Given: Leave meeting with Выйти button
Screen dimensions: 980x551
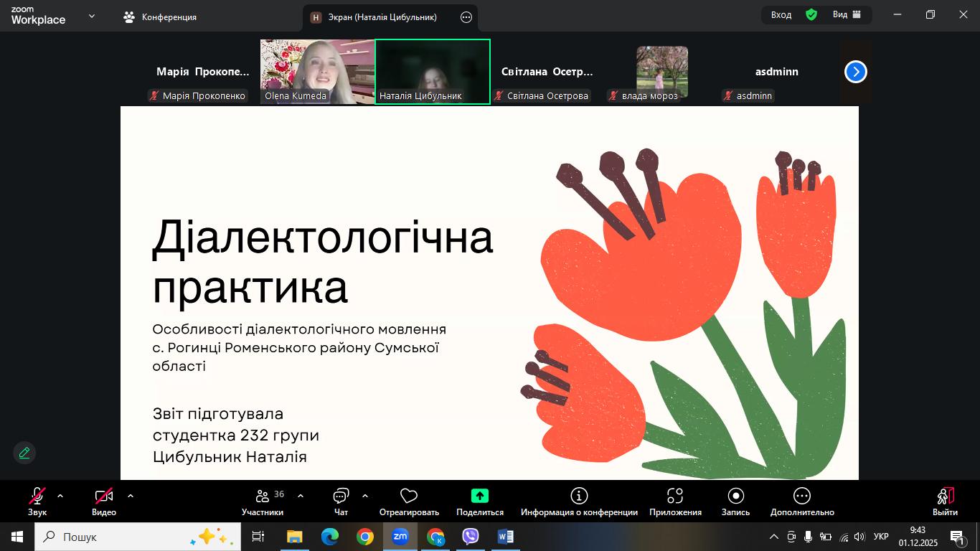Looking at the screenshot, I should coord(945,501).
